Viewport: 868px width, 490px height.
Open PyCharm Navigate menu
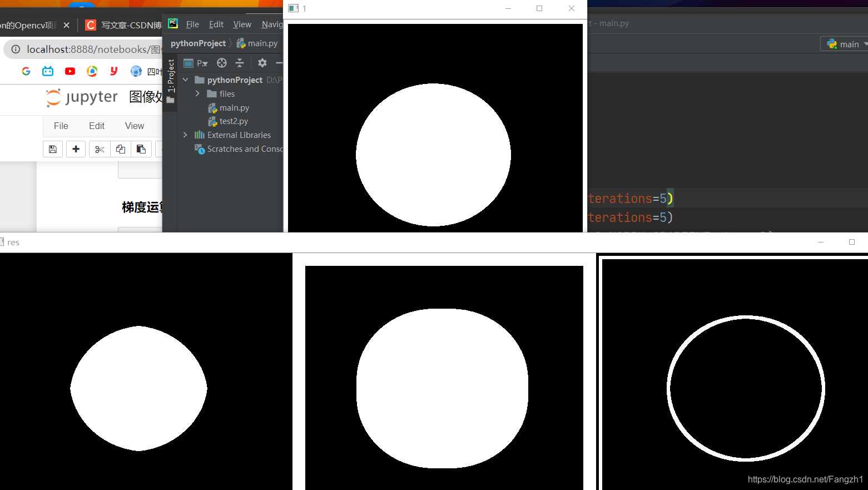272,24
